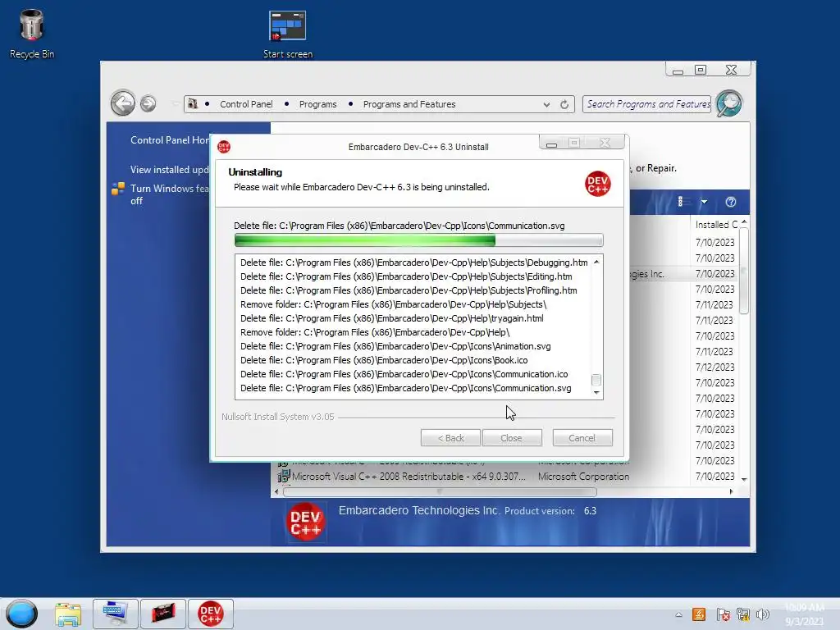840x630 pixels.
Task: Click the Control Panel icon in address bar
Action: 193,104
